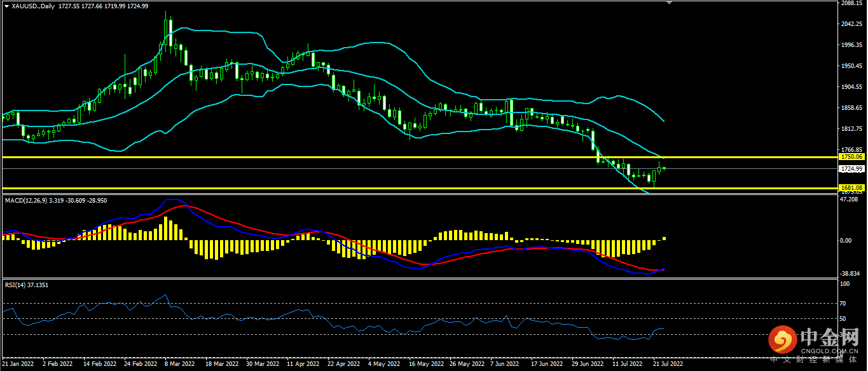This screenshot has width=868, height=371.
Task: Click RSI scale value 50
Action: (x=844, y=319)
